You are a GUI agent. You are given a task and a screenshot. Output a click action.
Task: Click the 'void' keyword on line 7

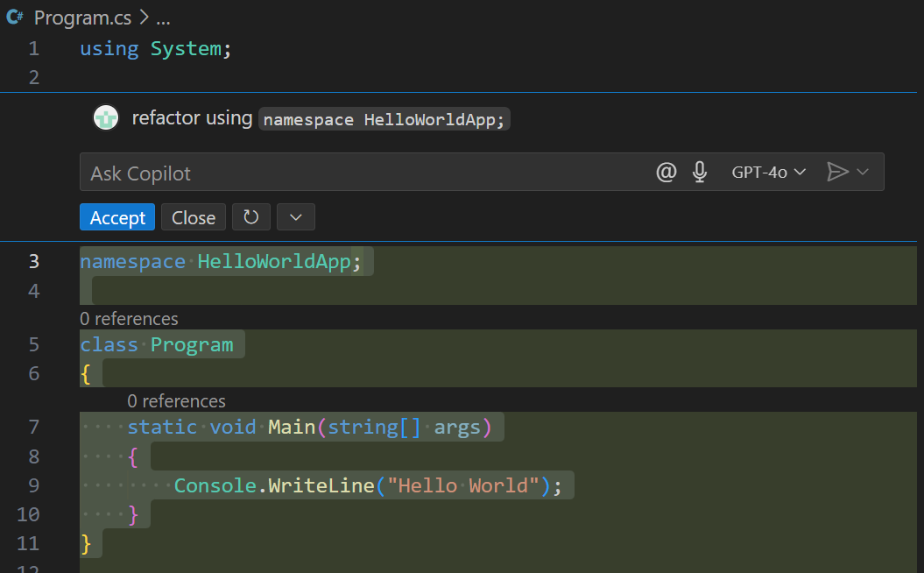coord(233,427)
